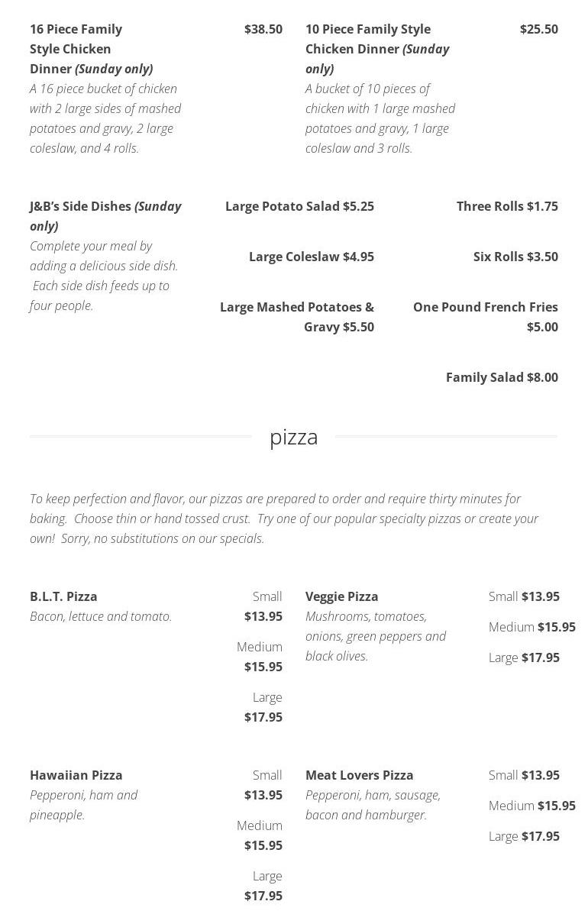
Task: Click Large Mashed Potatoes & Gravy
Action: (x=297, y=316)
